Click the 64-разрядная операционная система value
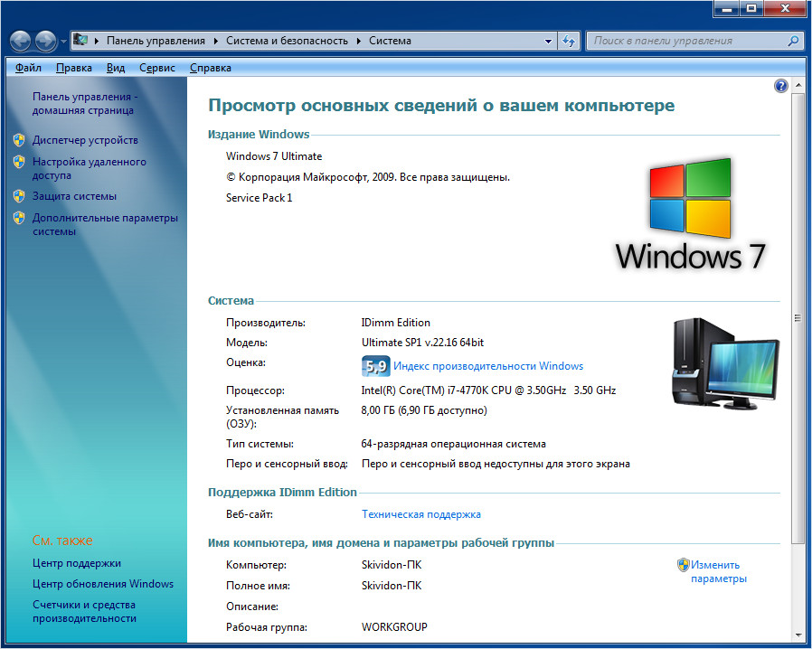The width and height of the screenshot is (812, 649). (x=453, y=444)
